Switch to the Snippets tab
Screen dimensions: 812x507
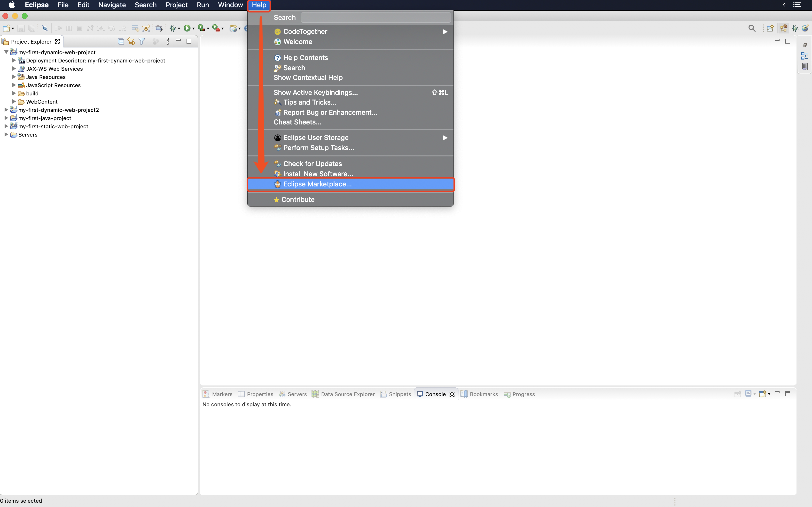coord(396,394)
